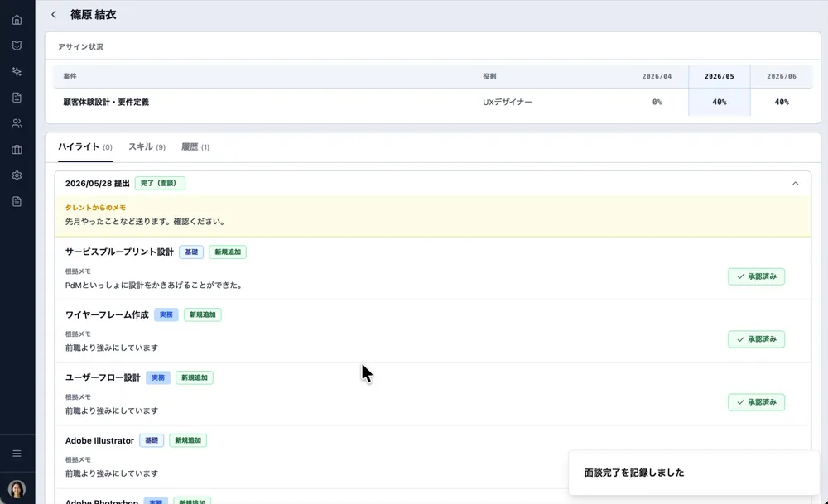Click the 完了（面談） status badge
Image resolution: width=828 pixels, height=504 pixels.
[x=160, y=183]
